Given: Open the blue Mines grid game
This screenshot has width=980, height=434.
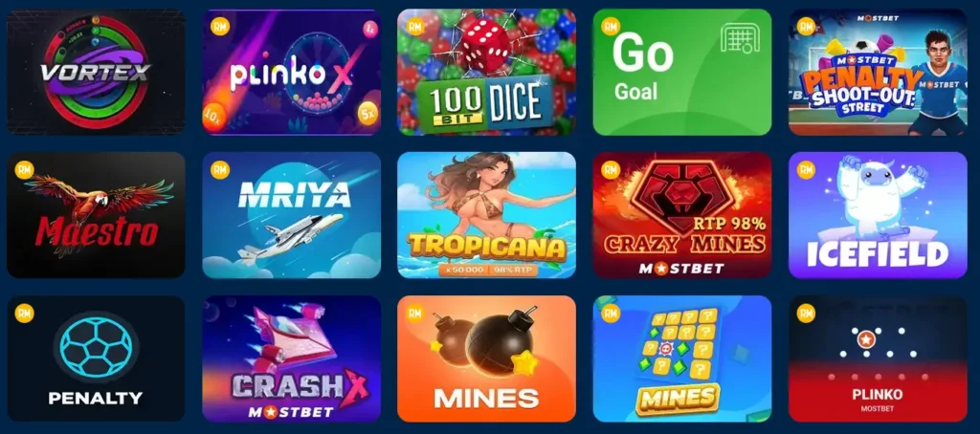Looking at the screenshot, I should tap(681, 359).
